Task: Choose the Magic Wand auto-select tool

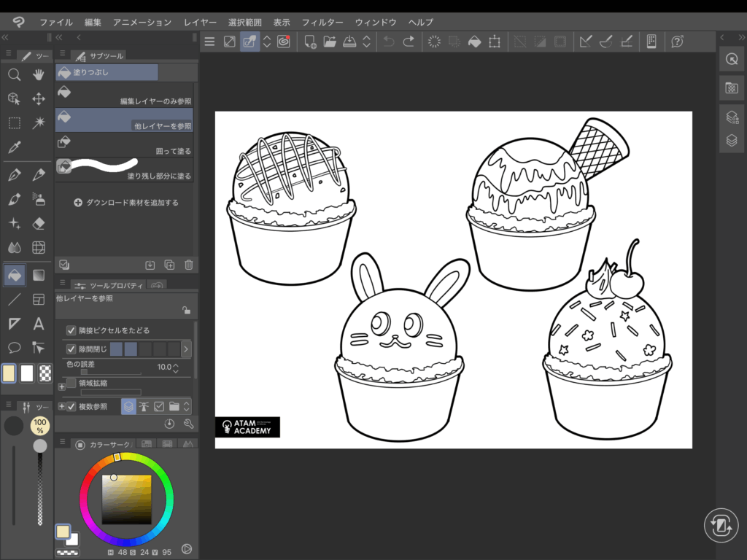Action: 39,122
